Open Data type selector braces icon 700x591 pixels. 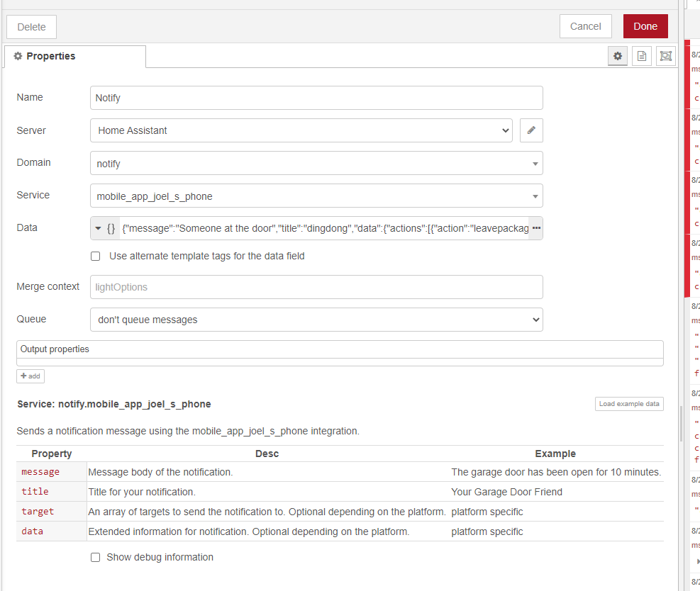click(105, 228)
